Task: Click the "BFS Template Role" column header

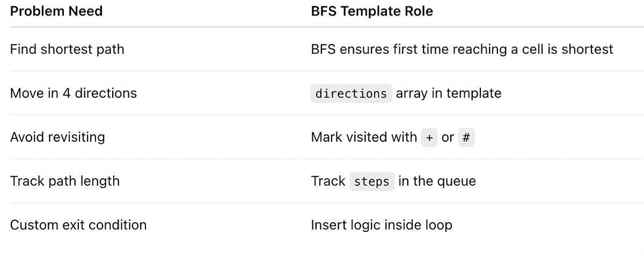Action: [372, 11]
